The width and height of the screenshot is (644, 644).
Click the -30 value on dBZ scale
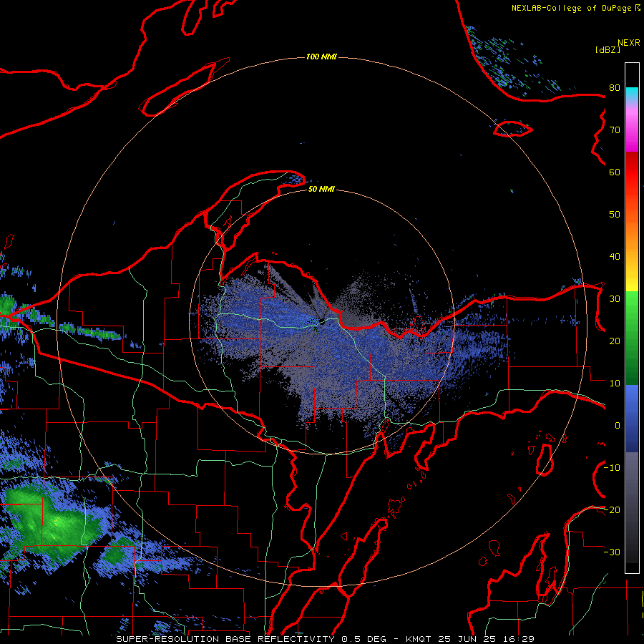pos(612,552)
